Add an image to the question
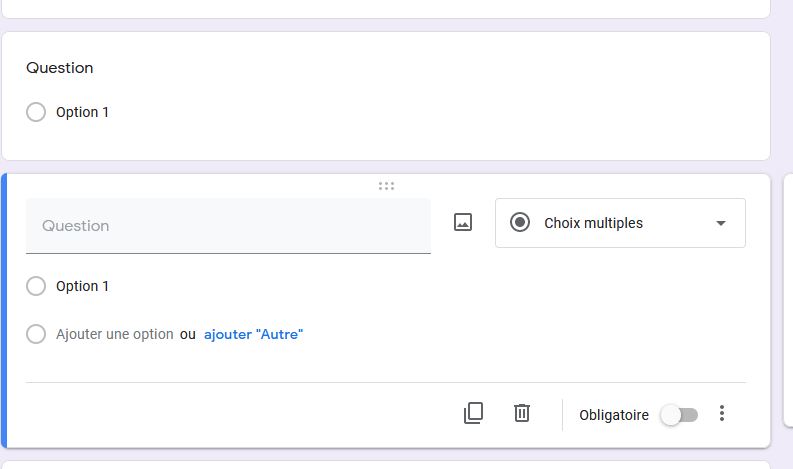793x469 pixels. pos(463,222)
